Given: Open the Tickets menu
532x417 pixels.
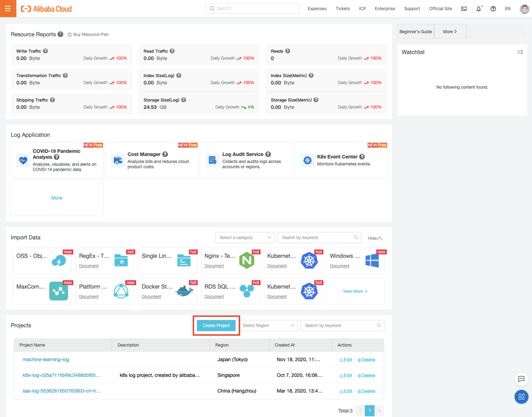Looking at the screenshot, I should [x=343, y=8].
